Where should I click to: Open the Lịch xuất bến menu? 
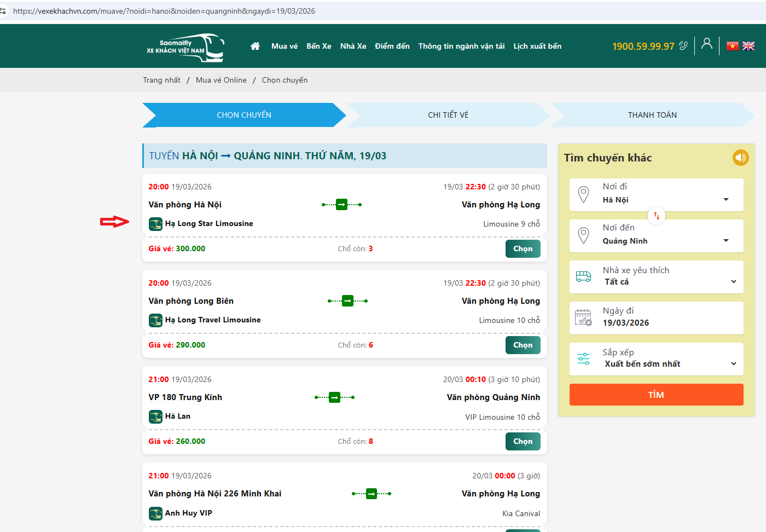537,47
